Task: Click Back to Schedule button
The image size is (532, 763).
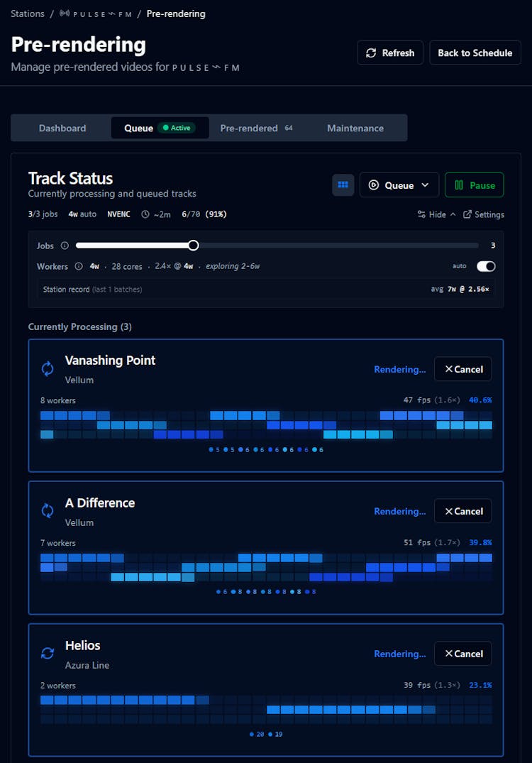Action: (x=475, y=53)
